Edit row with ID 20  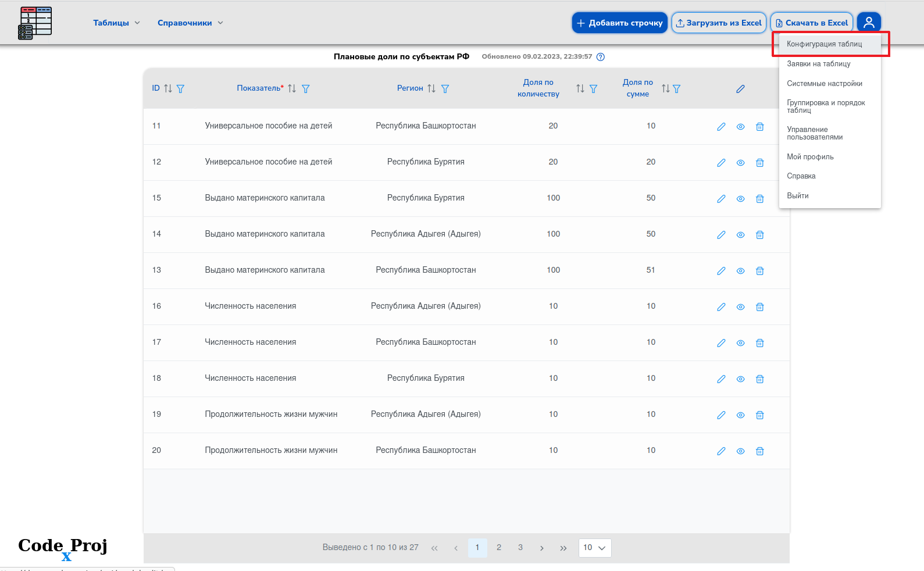721,451
